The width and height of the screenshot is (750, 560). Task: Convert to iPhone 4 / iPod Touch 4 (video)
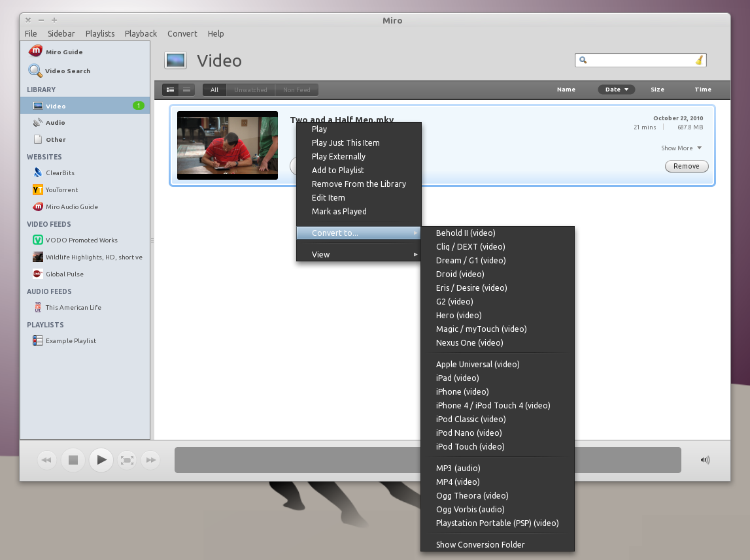click(498, 405)
